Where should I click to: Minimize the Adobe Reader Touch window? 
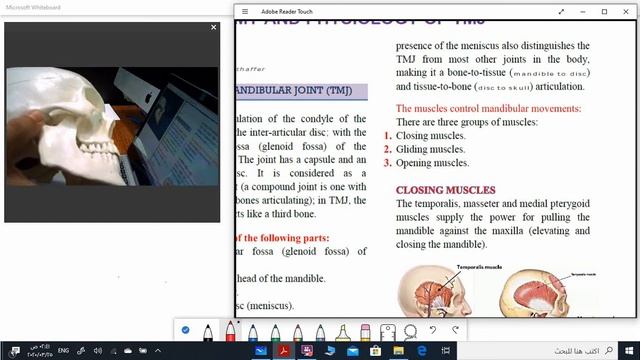coord(583,11)
